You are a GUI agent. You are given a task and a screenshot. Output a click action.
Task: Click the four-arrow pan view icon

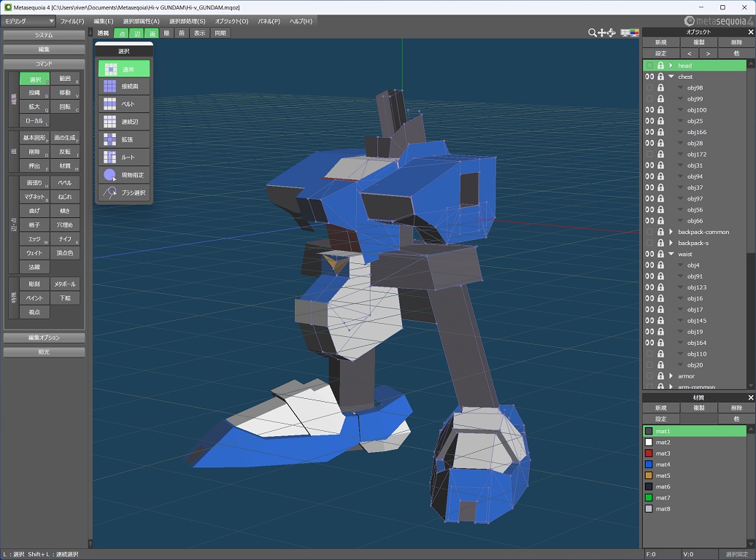602,33
